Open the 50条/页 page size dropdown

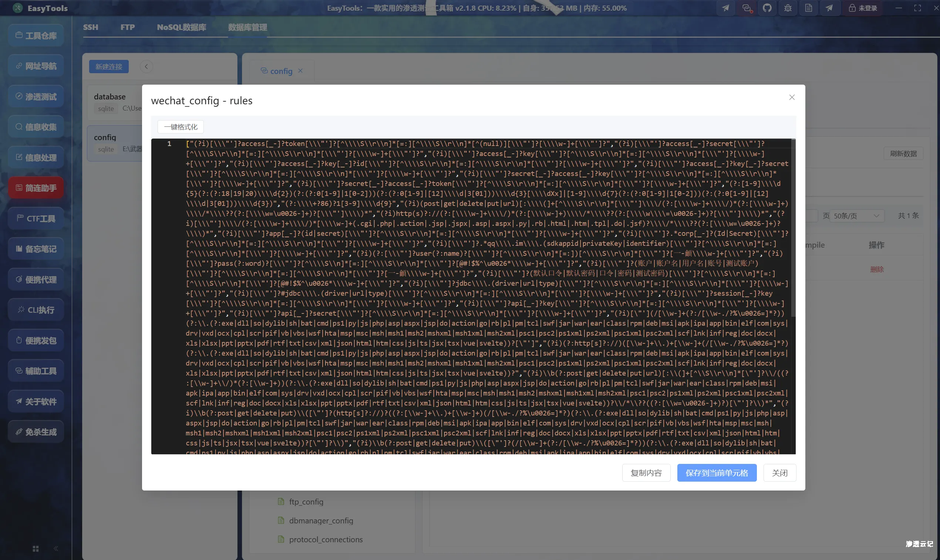(856, 216)
